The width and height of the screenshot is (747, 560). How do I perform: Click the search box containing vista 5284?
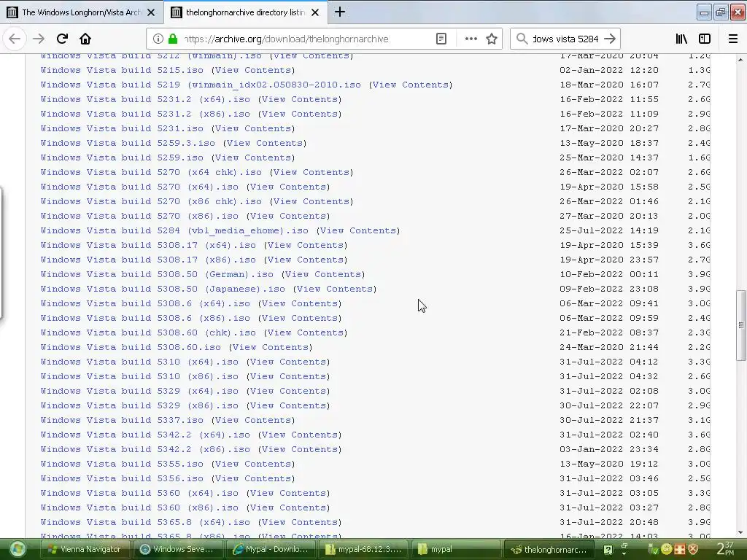pyautogui.click(x=565, y=39)
